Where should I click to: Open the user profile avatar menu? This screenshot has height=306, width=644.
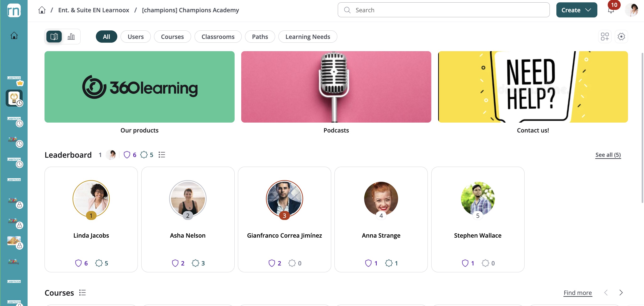[632, 10]
